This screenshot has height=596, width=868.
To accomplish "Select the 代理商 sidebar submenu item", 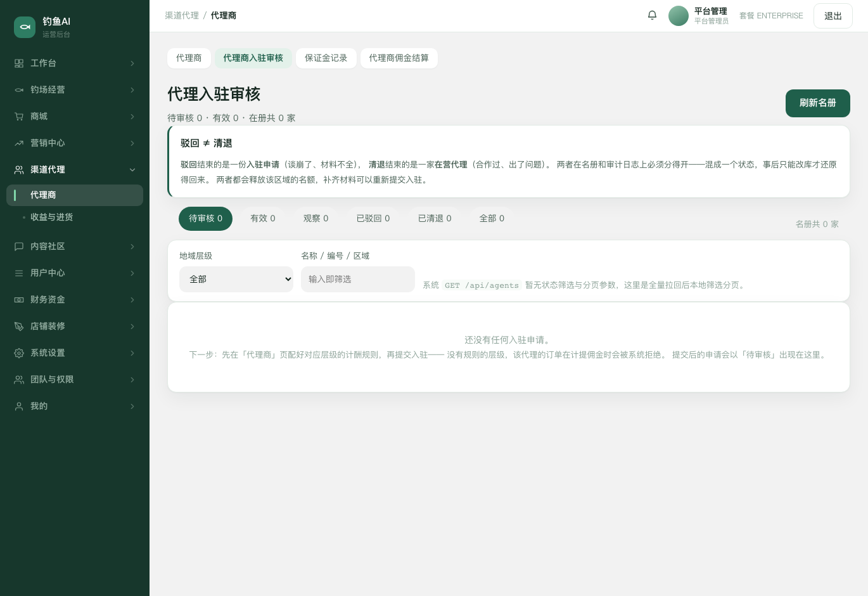I will coord(75,195).
